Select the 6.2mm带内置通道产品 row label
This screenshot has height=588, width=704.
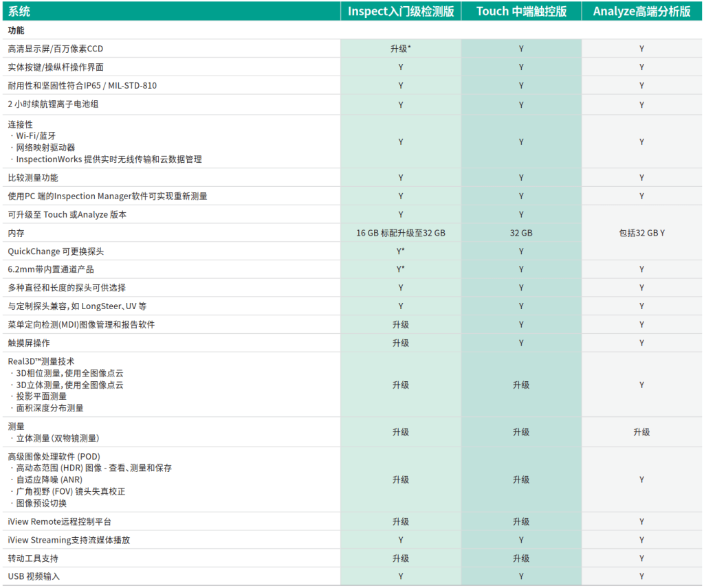coord(51,269)
